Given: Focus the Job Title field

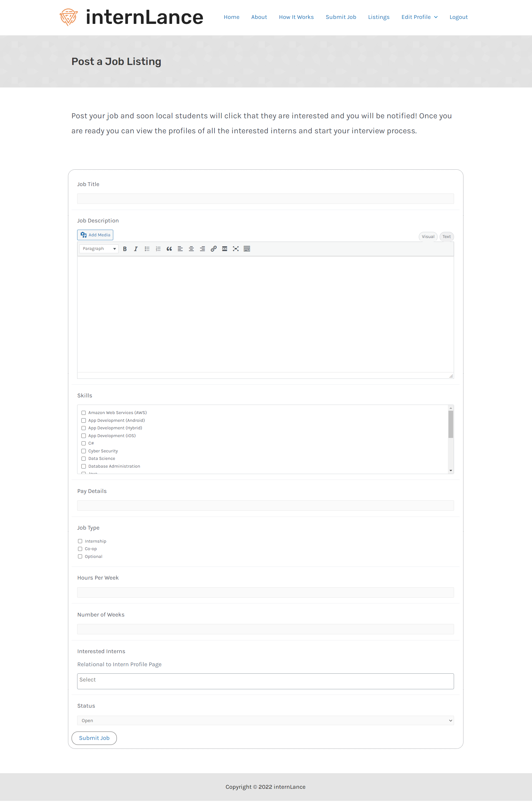Looking at the screenshot, I should (265, 199).
